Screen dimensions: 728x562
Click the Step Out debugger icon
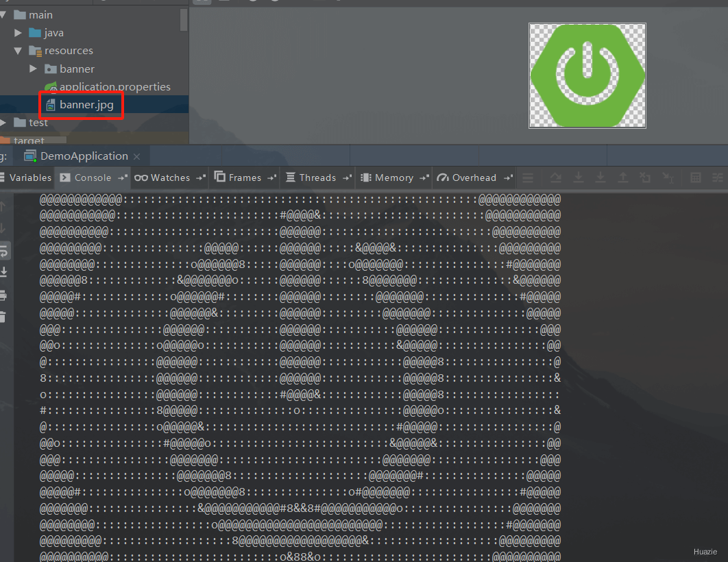[x=623, y=178]
